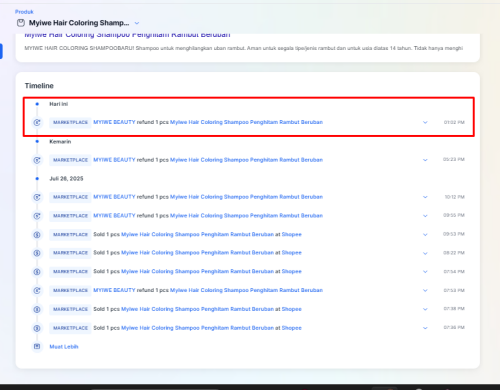Click Shopee link in 08:22 PM row
This screenshot has width=500, height=390.
tap(291, 253)
